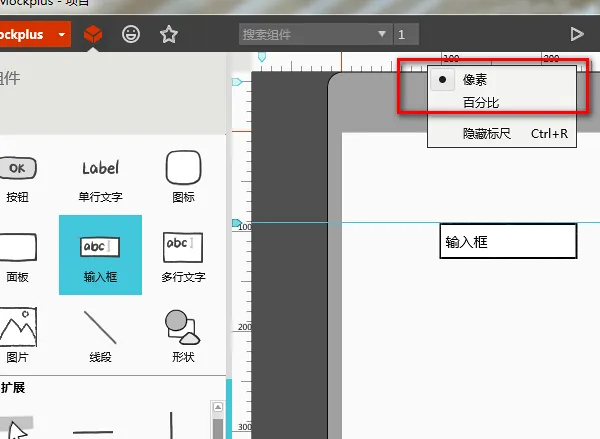Select the 输入框 component tile
600x439 pixels.
[100, 255]
